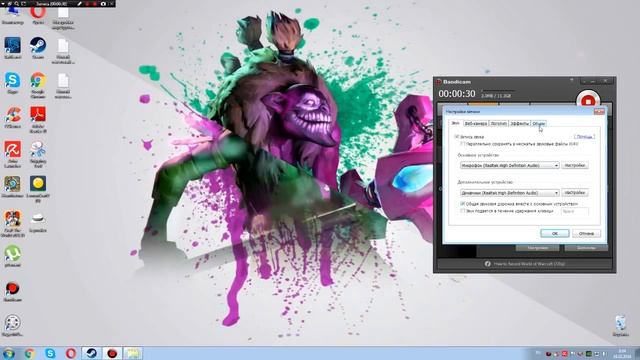Open Opera from the taskbar
This screenshot has height=360, width=640.
[x=71, y=353]
